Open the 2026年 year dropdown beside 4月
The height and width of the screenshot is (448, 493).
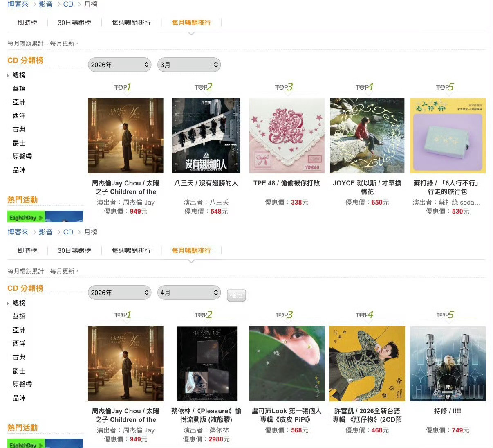(119, 293)
